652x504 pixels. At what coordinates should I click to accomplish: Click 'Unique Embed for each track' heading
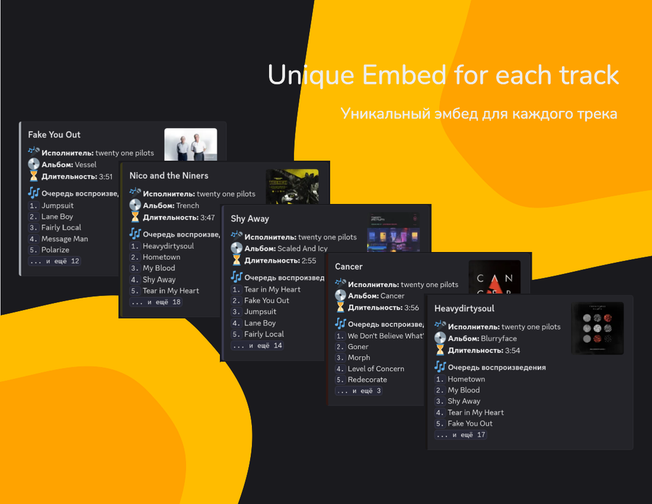443,76
